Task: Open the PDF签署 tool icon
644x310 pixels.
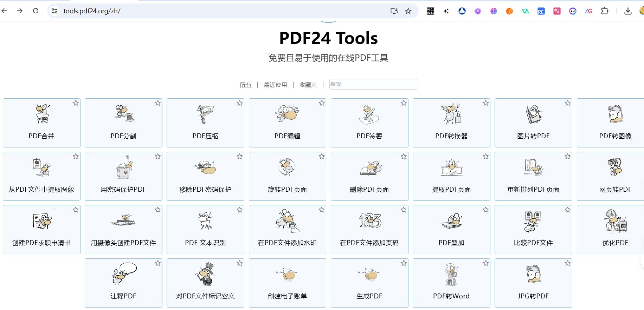Action: click(369, 114)
